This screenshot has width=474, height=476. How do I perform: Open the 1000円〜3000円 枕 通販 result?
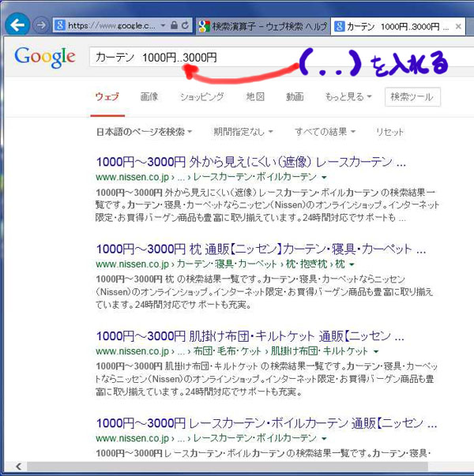coord(261,249)
